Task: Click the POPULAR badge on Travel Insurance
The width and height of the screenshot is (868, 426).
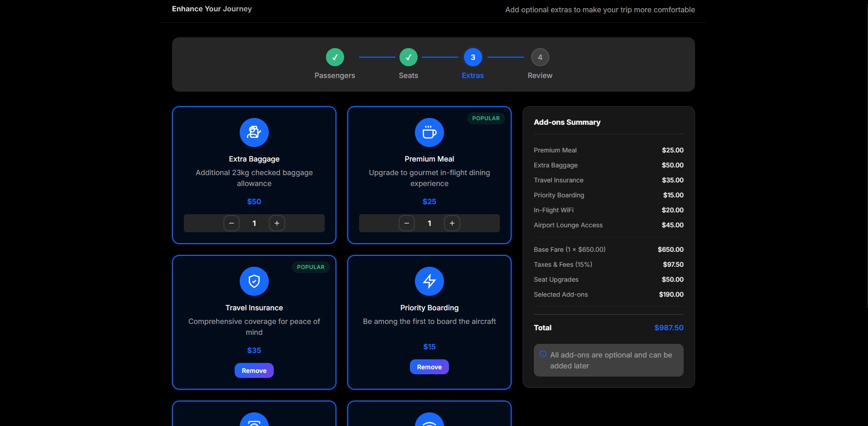Action: [x=311, y=267]
